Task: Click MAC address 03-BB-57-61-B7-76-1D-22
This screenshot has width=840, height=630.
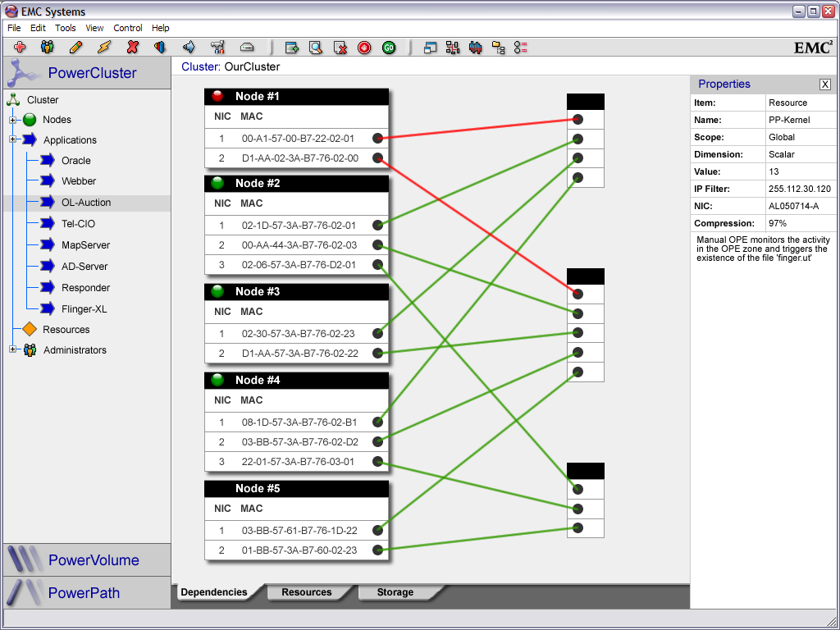Action: point(299,531)
